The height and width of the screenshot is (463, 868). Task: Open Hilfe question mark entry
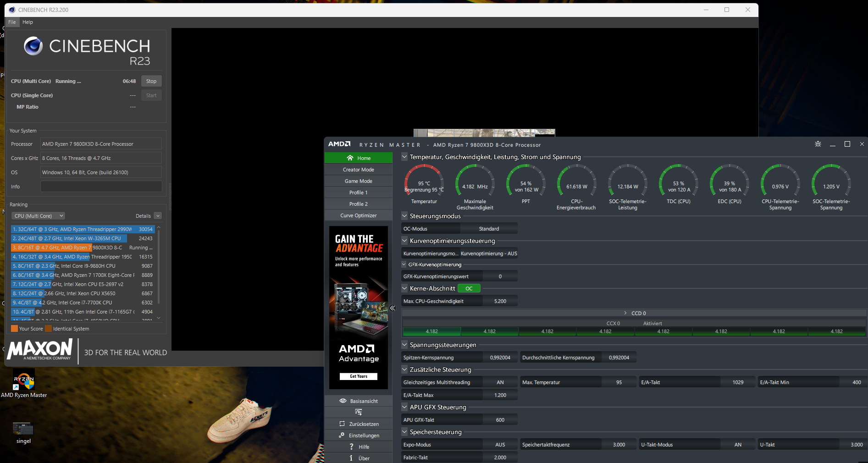tap(358, 446)
